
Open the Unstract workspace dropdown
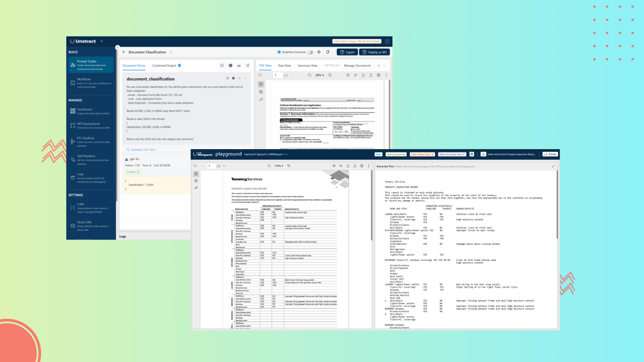tap(102, 41)
